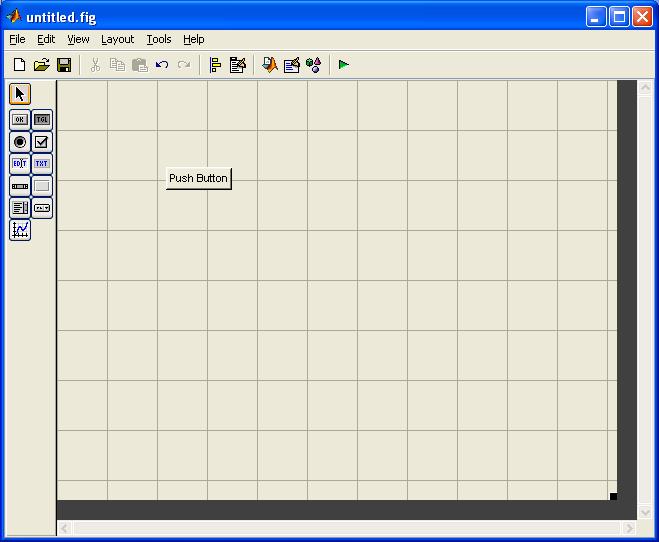This screenshot has width=659, height=542.
Task: Select the Push Button (OK) component tool
Action: pyautogui.click(x=20, y=120)
